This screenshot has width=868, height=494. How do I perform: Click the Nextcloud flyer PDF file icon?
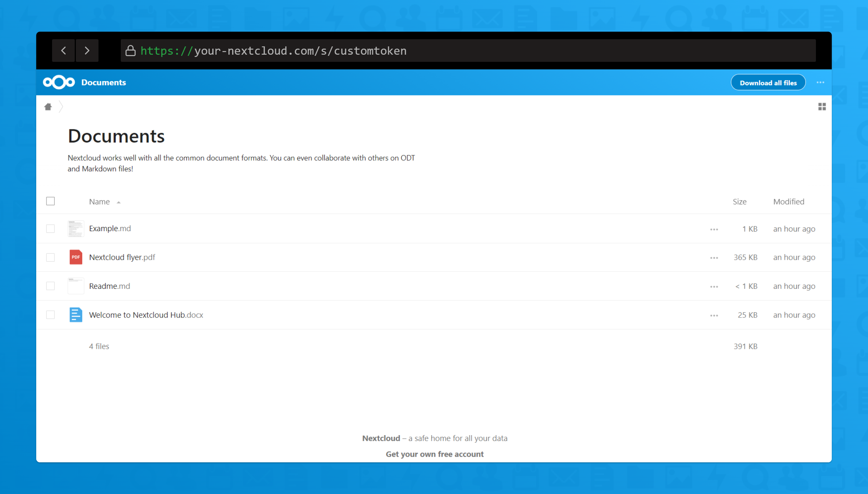pos(76,257)
